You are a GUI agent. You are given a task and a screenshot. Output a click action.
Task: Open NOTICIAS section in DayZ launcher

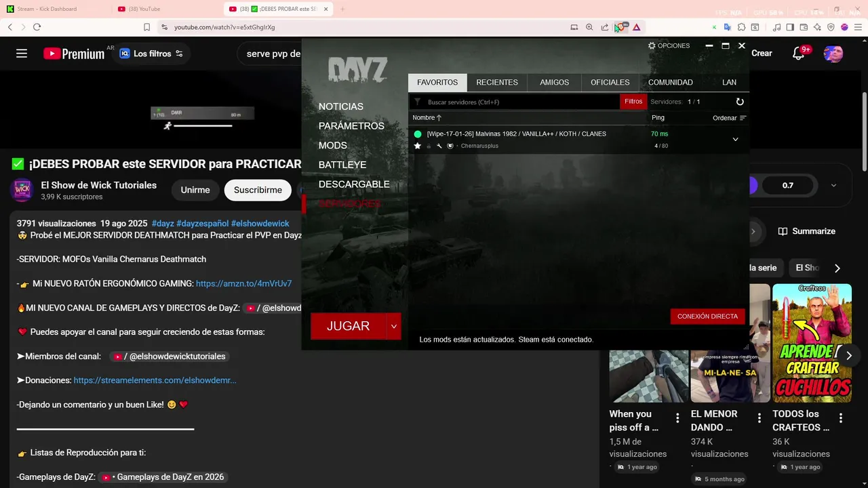click(x=341, y=106)
